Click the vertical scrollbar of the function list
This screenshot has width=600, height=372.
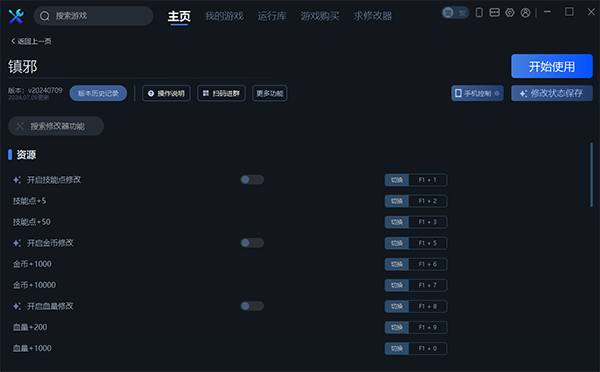pos(591,175)
